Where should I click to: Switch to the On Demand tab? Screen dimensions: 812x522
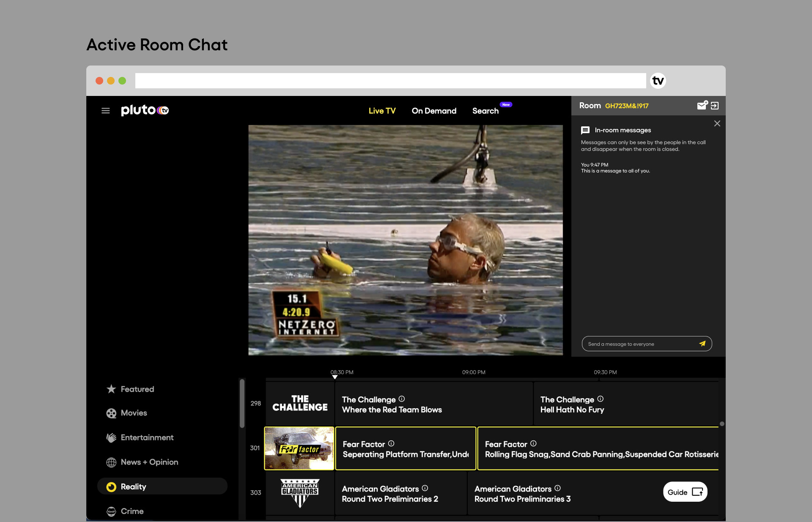(x=434, y=111)
